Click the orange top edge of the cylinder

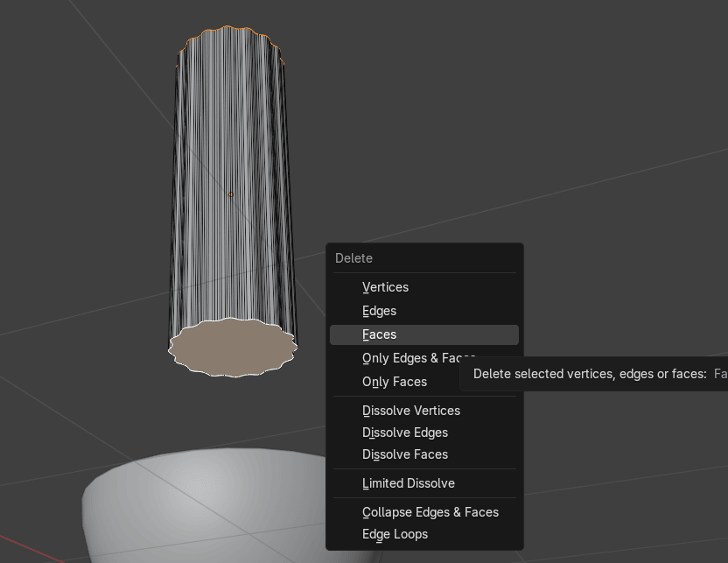click(232, 29)
